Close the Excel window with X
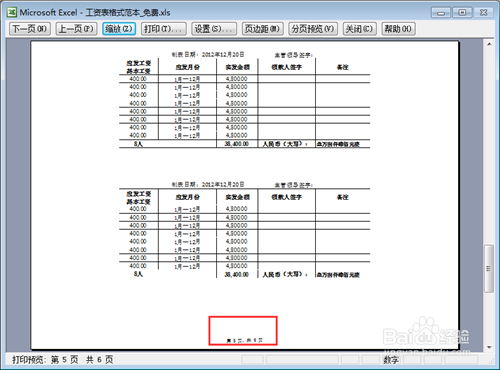 pyautogui.click(x=484, y=13)
